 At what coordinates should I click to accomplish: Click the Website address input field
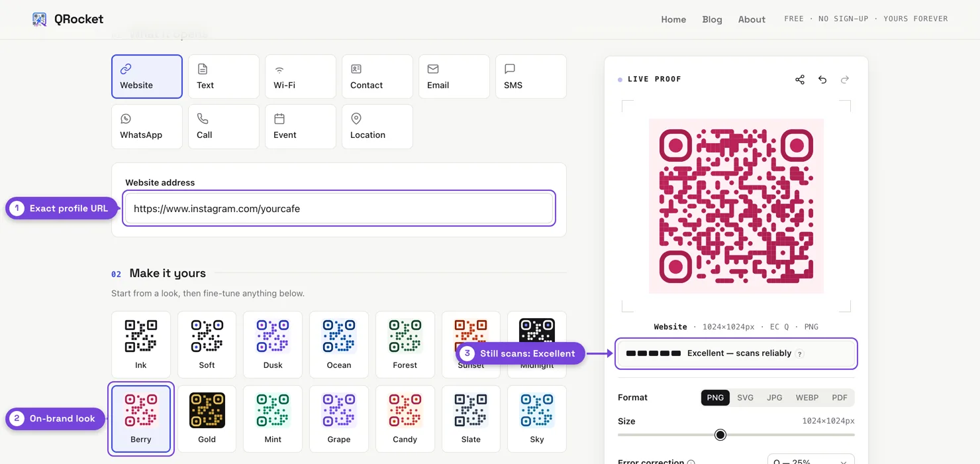coord(339,209)
